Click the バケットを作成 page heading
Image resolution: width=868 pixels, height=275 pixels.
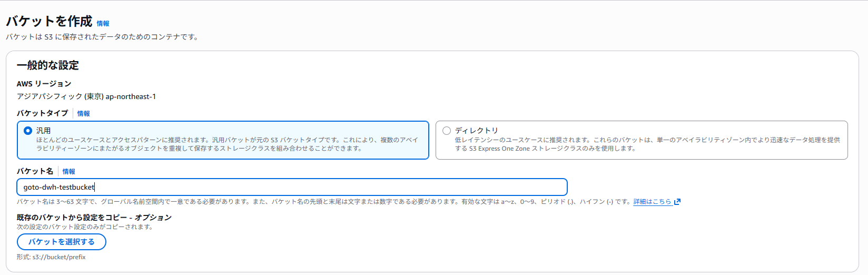49,22
